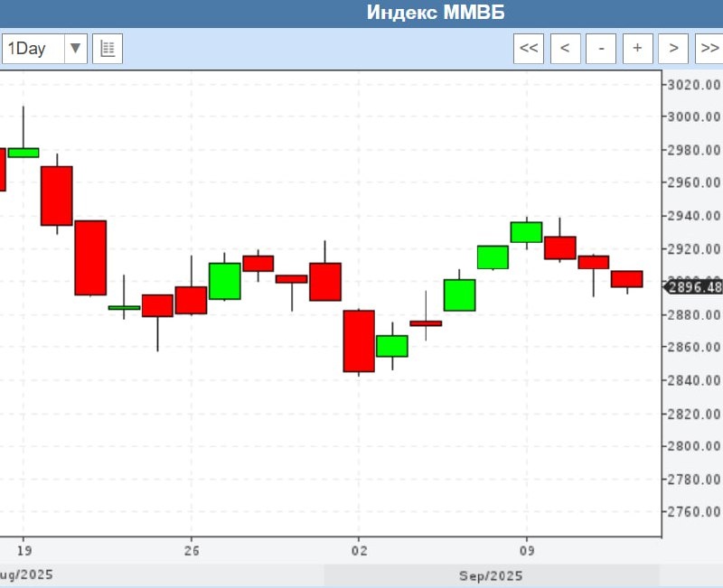This screenshot has height=588, width=723.
Task: Click the Sep/2025 month label
Action: coord(491,575)
